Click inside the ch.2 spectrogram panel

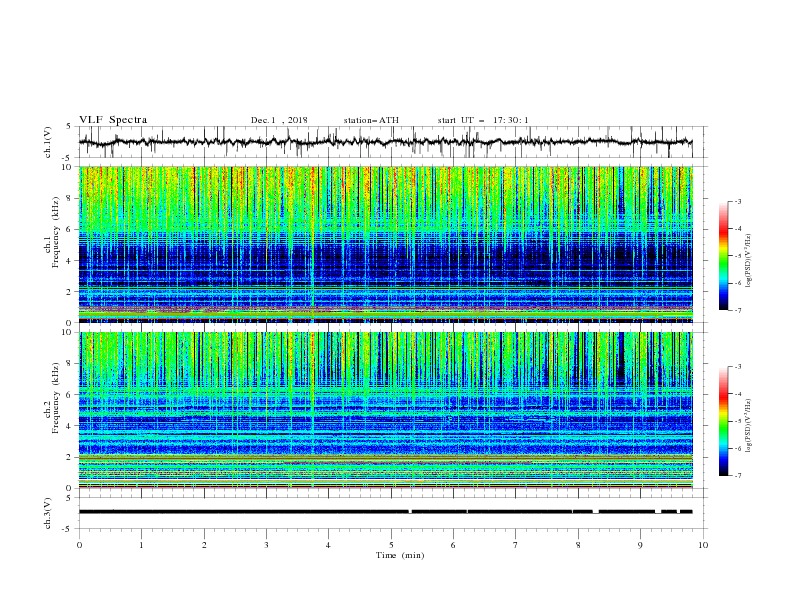click(385, 410)
